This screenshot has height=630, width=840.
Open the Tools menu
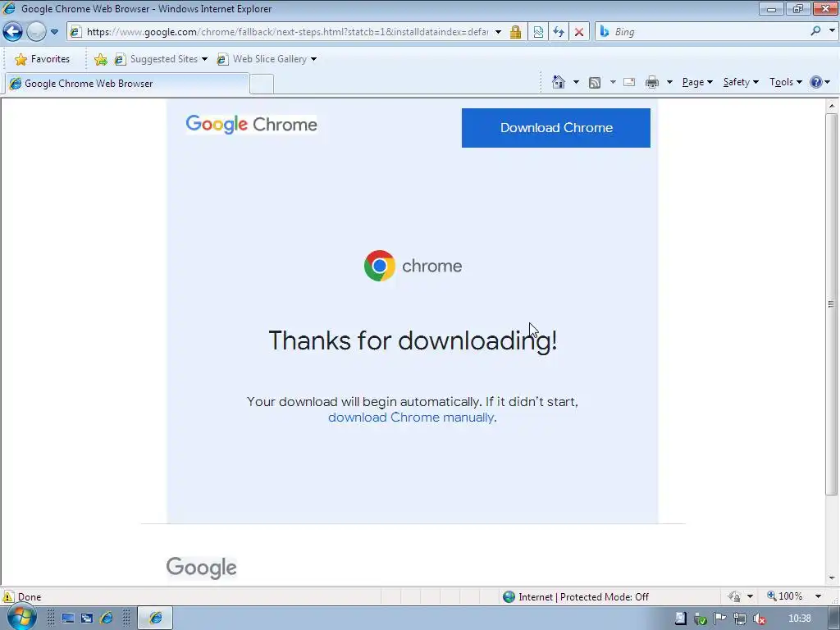(785, 82)
